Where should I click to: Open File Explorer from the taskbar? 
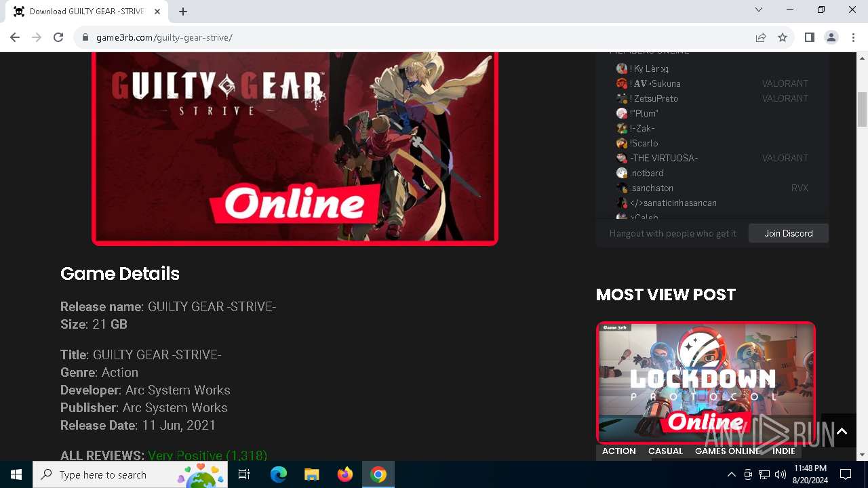(311, 474)
